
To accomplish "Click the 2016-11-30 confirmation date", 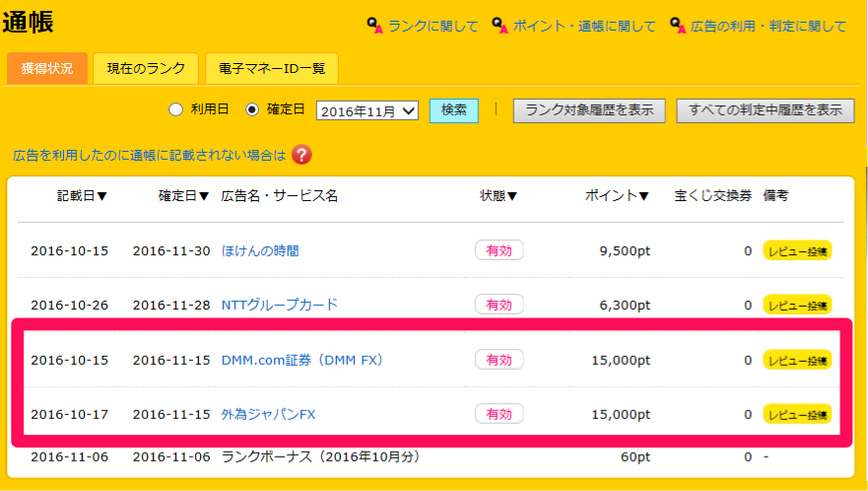I will click(171, 251).
